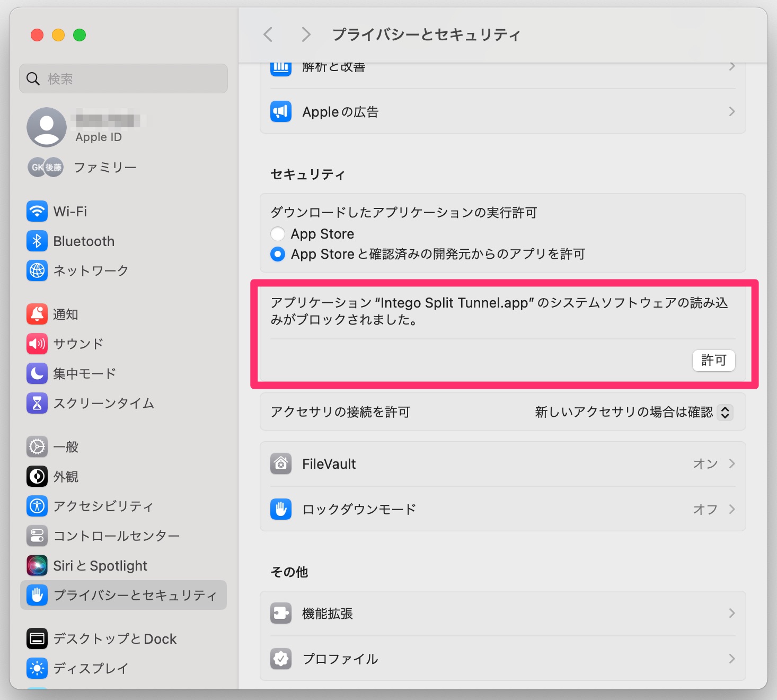
Task: Open サウンド speaker icon
Action: coord(37,344)
